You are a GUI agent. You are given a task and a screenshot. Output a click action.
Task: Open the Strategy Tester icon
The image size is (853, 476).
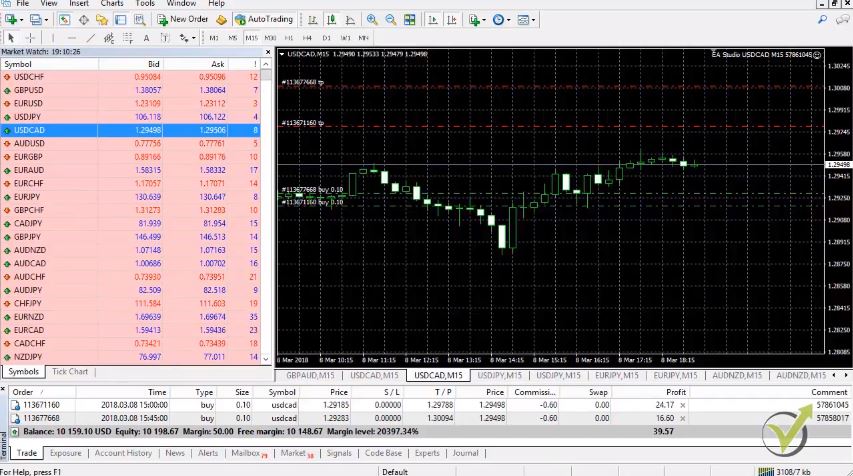click(139, 20)
